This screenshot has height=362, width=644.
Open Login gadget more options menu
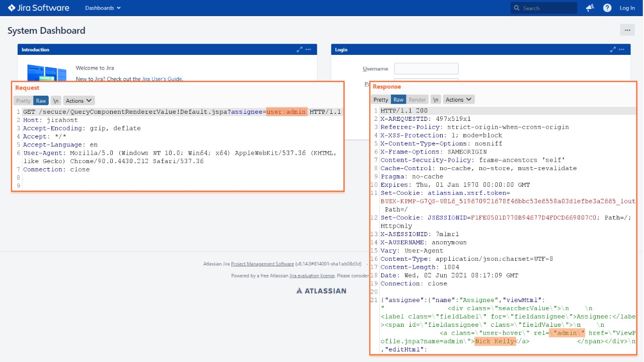click(x=622, y=50)
